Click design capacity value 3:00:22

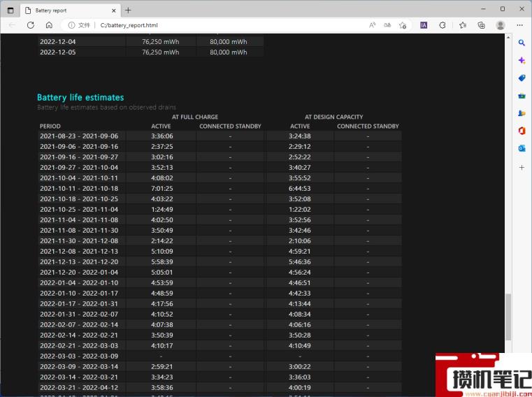click(300, 367)
